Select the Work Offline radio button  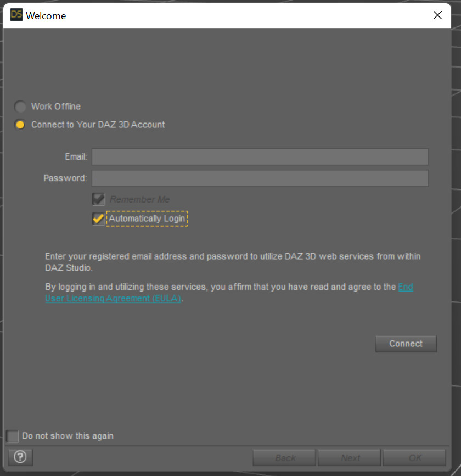[x=20, y=107]
